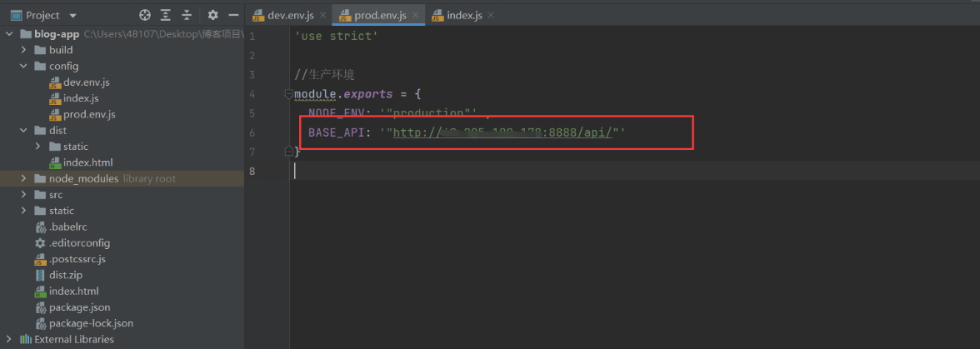Image resolution: width=980 pixels, height=349 pixels.
Task: Toggle code fold at module.exports line
Action: [x=288, y=94]
